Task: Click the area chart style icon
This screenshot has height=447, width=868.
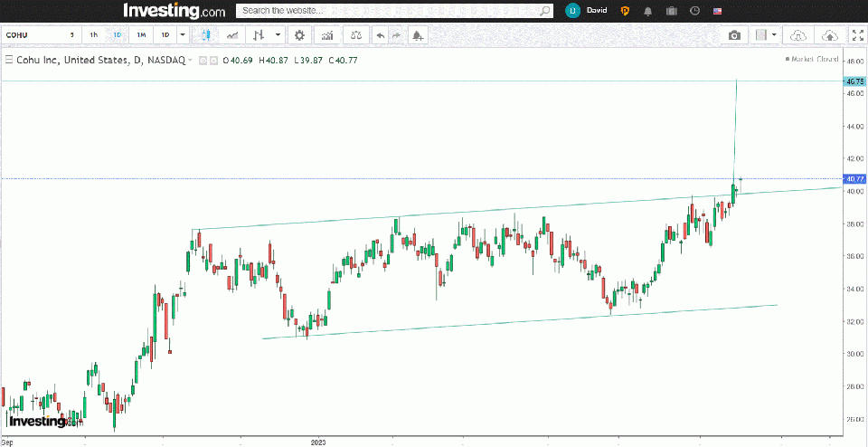Action: tap(233, 35)
